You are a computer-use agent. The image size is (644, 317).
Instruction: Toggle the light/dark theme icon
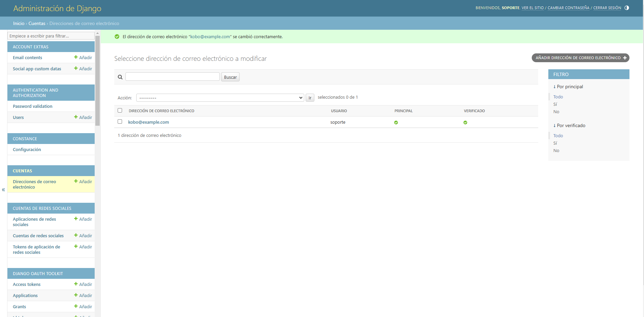coord(627,8)
